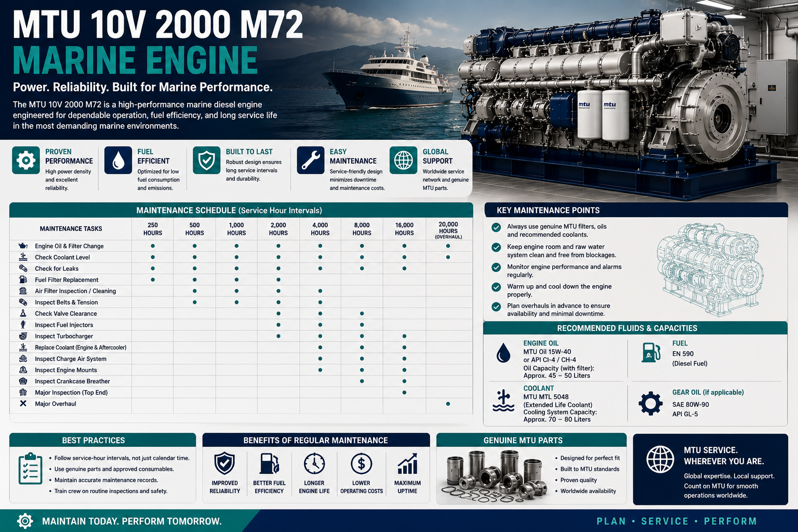Click the Better Fuel Efficiency pump icon

[269, 463]
